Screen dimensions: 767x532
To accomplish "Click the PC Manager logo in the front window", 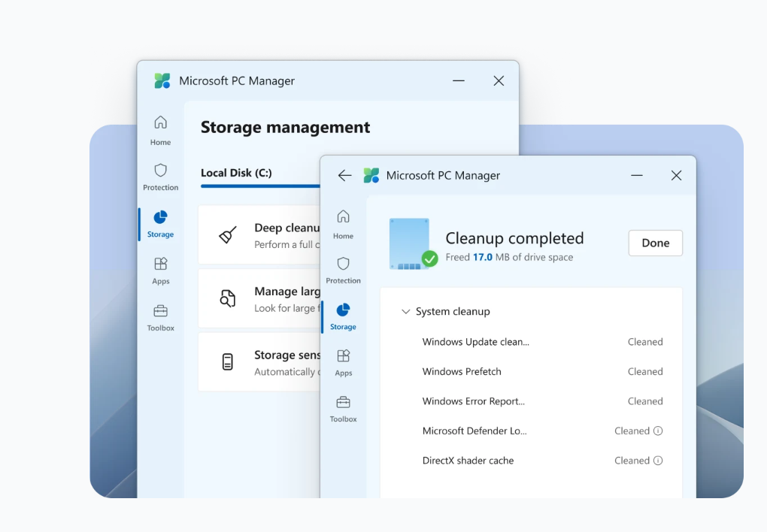I will pos(371,175).
